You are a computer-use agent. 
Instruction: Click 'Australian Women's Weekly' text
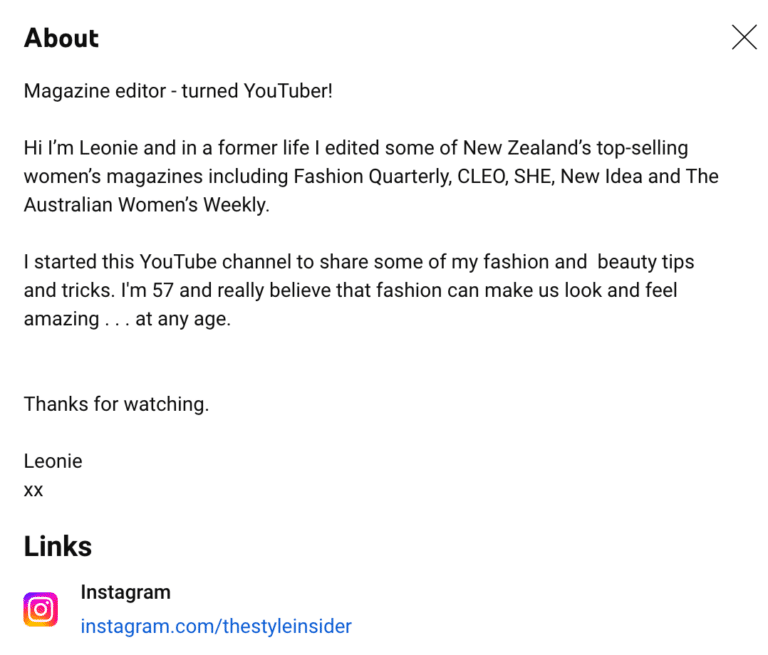click(144, 205)
